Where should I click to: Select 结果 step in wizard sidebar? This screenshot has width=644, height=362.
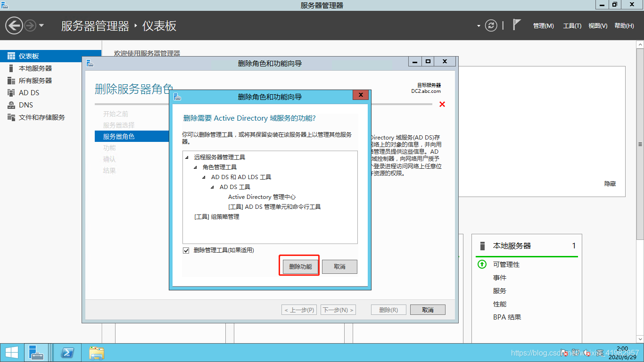coord(109,171)
